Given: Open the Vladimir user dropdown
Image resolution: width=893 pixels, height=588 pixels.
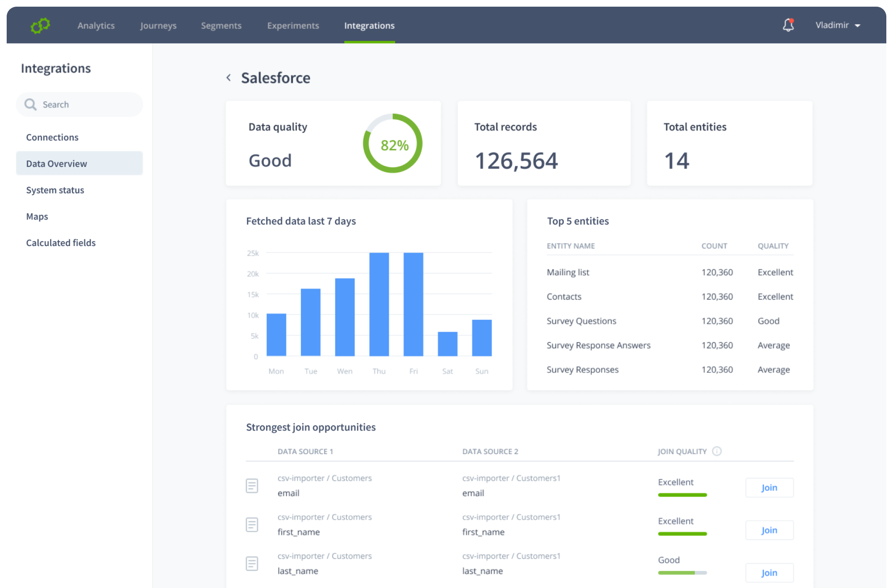Looking at the screenshot, I should pos(838,25).
